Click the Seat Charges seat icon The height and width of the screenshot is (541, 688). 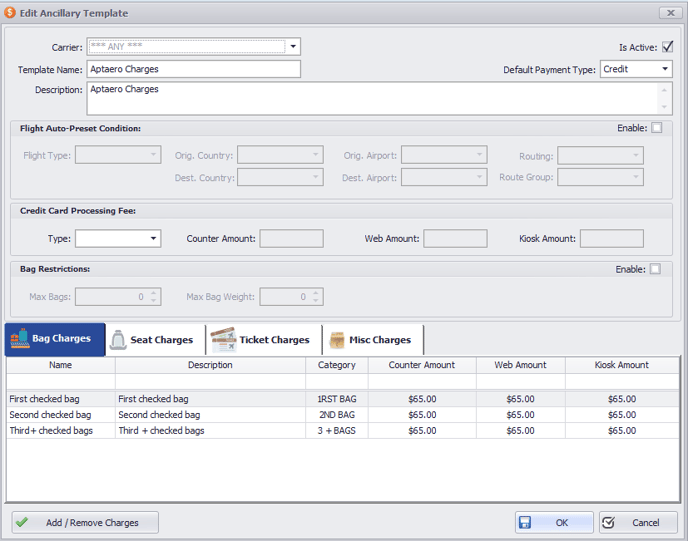coord(118,340)
